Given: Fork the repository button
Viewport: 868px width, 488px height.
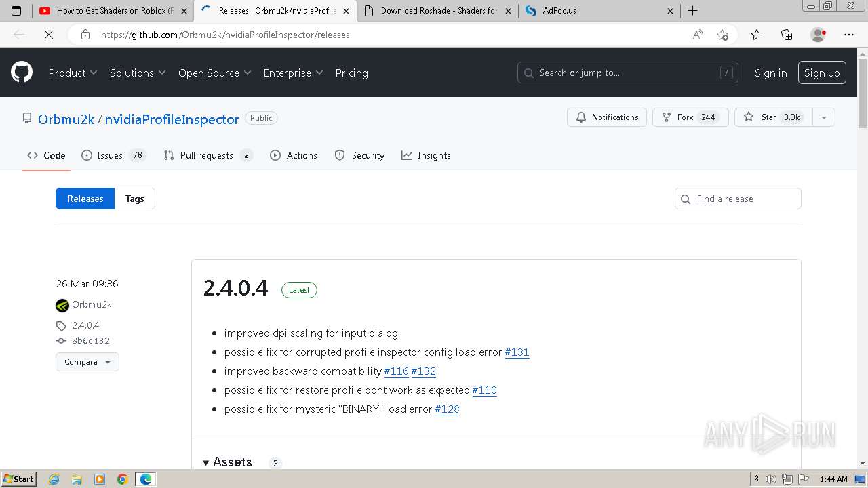Looking at the screenshot, I should click(x=690, y=117).
